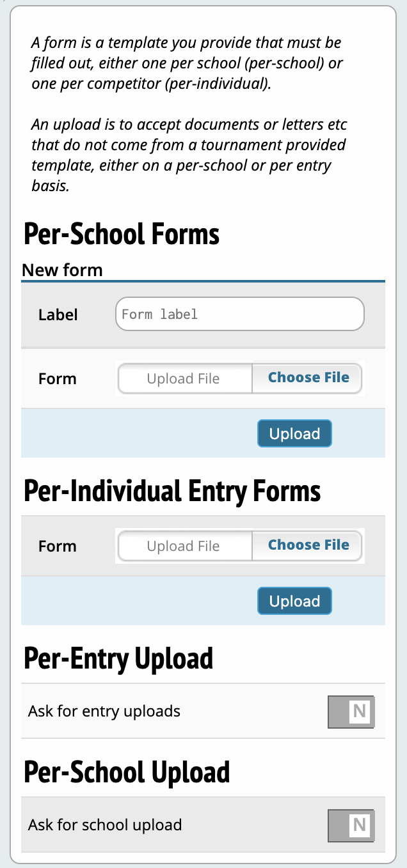Click "Form" caption in Per-Individual Entry Forms
Viewport: 407px width, 868px height.
[x=58, y=546]
